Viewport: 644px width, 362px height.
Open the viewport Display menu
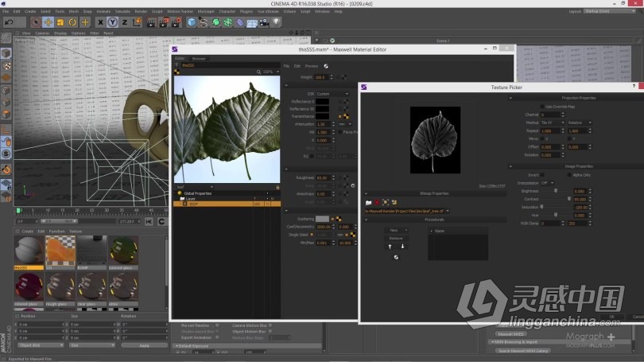coord(60,33)
